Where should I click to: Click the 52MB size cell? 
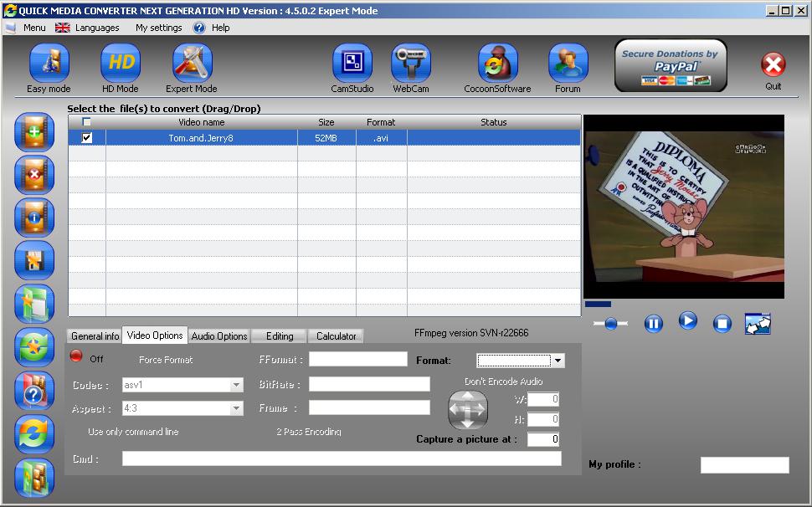(x=326, y=138)
